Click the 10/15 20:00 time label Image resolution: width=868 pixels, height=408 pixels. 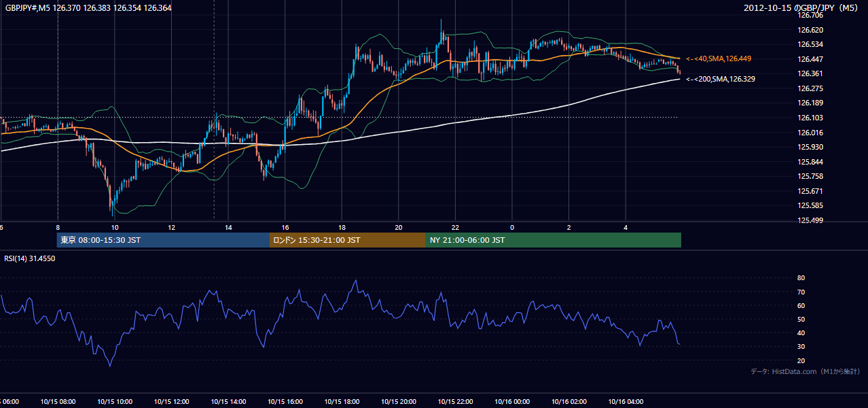[399, 402]
